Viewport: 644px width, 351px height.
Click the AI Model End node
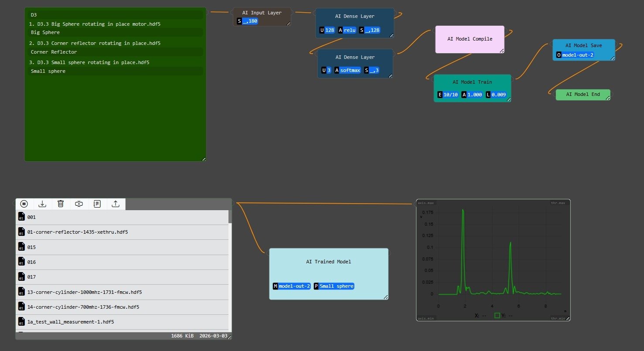pyautogui.click(x=583, y=94)
